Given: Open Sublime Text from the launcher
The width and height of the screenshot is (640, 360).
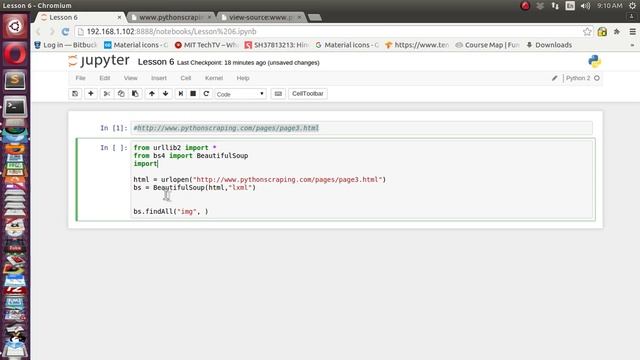Looking at the screenshot, I should 15,80.
